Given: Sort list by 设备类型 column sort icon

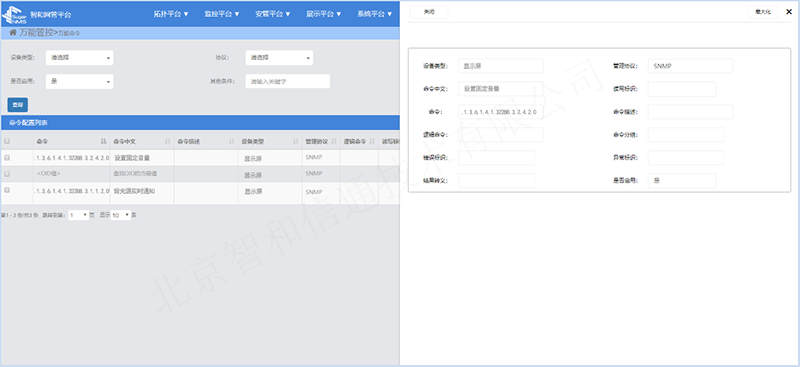Looking at the screenshot, I should 296,141.
